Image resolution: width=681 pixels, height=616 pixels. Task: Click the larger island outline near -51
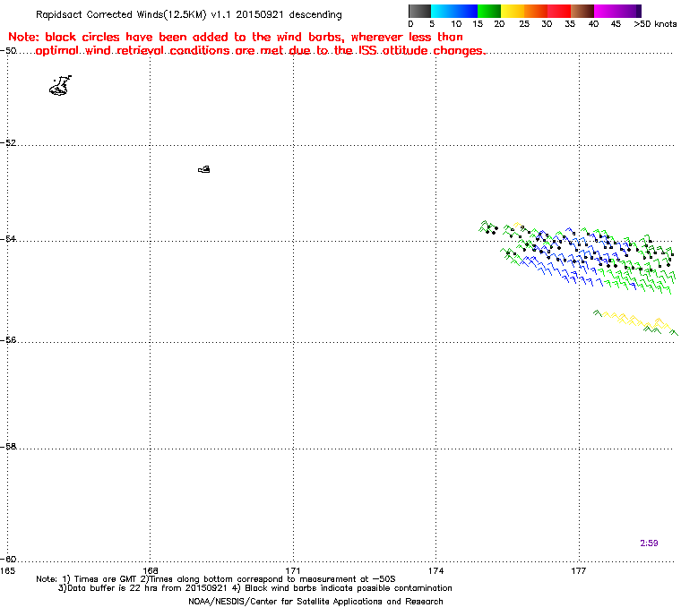tap(60, 86)
